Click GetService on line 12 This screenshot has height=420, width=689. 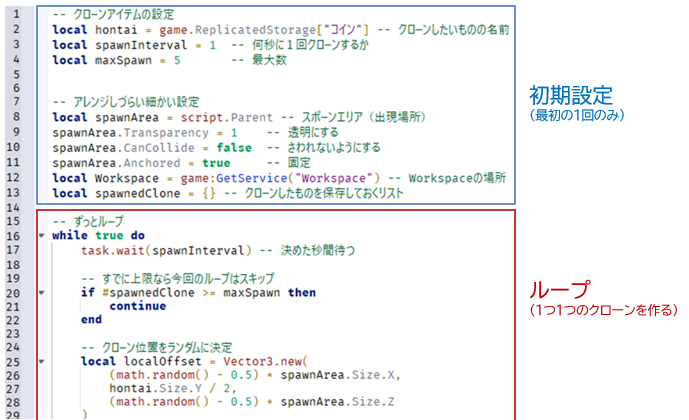[252, 178]
